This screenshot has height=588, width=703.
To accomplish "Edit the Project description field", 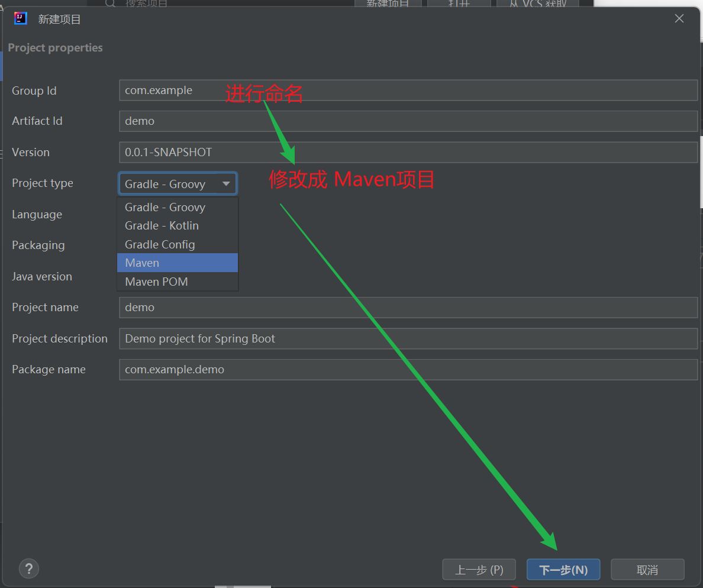I will click(x=408, y=339).
